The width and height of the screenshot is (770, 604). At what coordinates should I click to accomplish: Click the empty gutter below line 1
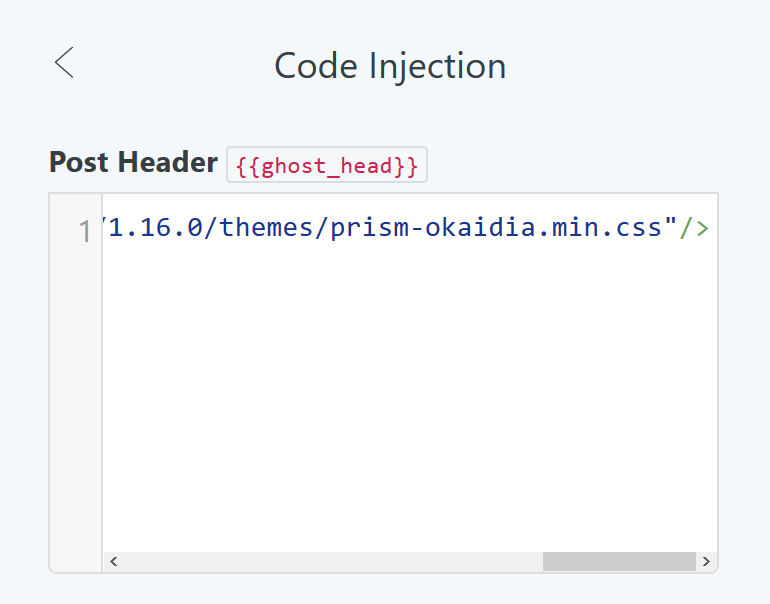pyautogui.click(x=76, y=400)
